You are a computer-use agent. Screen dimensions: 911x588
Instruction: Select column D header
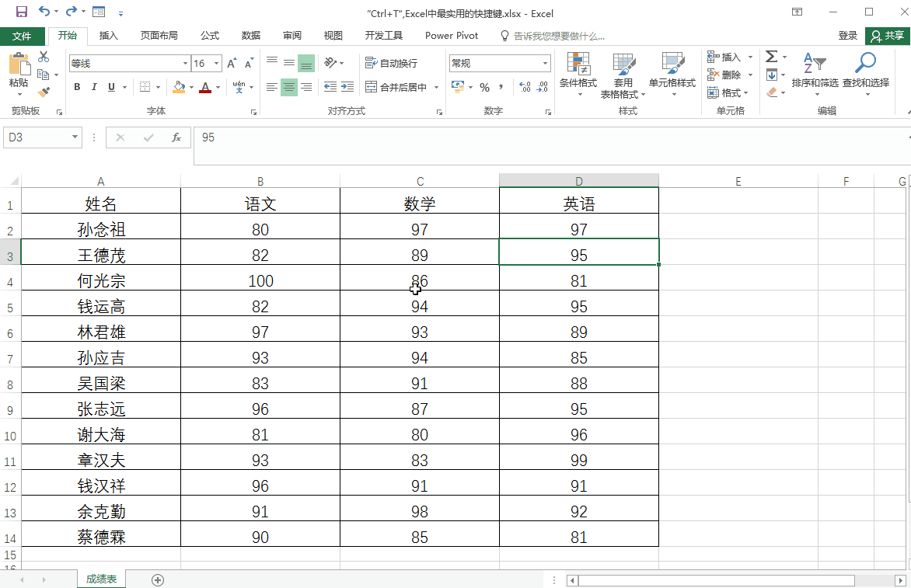pos(578,181)
